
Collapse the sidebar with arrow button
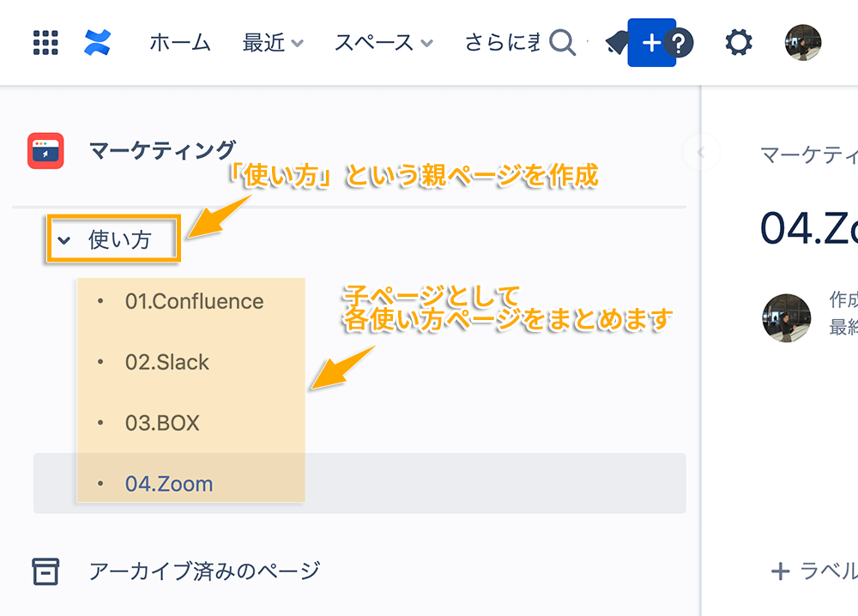tap(701, 152)
